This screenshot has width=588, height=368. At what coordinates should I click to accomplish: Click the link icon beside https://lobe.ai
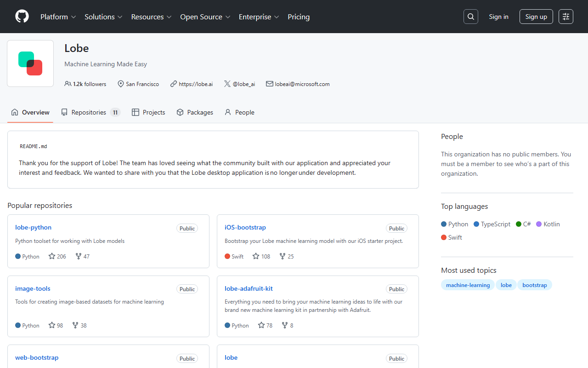pos(173,84)
